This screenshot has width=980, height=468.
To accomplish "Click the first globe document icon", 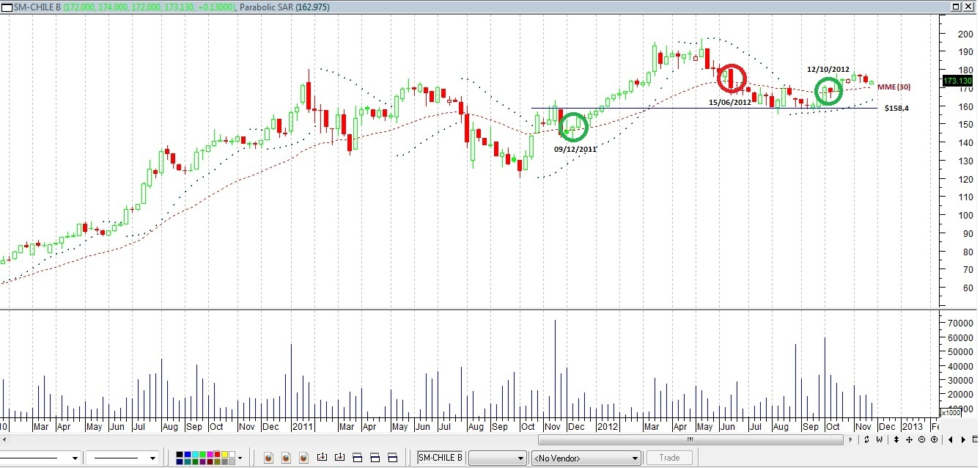I will (268, 458).
